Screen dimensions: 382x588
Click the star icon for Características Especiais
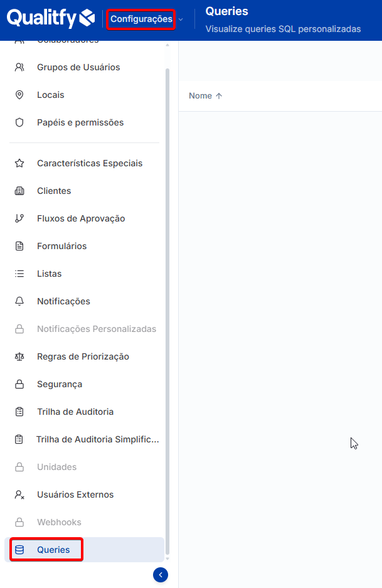coord(19,163)
